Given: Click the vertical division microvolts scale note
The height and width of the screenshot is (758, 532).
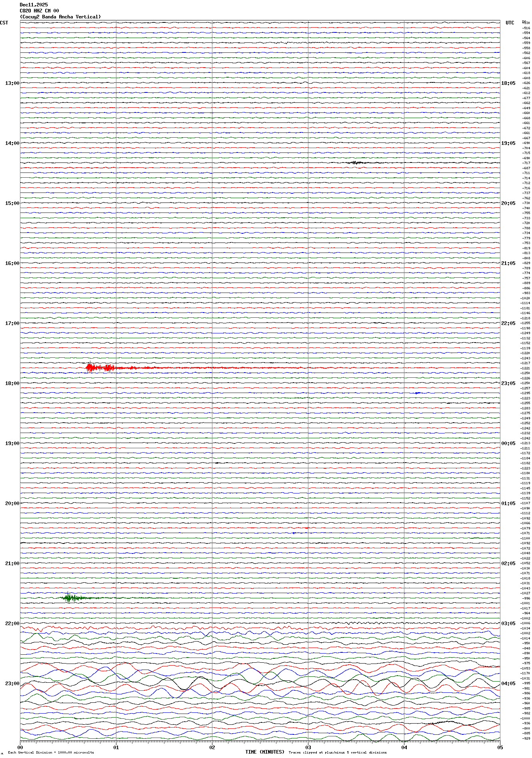Looking at the screenshot, I should (x=51, y=752).
